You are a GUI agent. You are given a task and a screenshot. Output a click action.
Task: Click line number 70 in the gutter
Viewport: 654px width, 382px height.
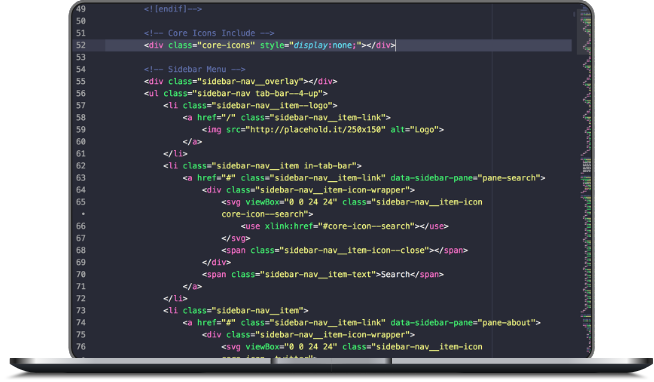coord(80,274)
